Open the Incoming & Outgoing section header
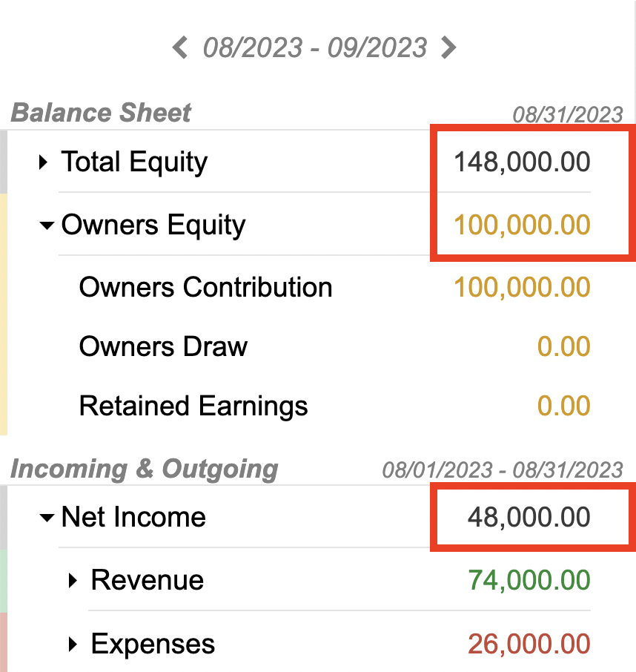This screenshot has height=672, width=636. pyautogui.click(x=144, y=469)
